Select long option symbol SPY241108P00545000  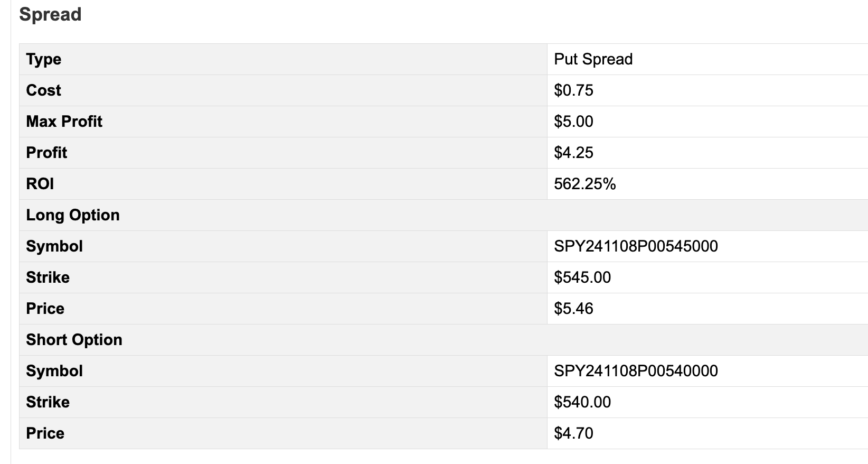[636, 246]
